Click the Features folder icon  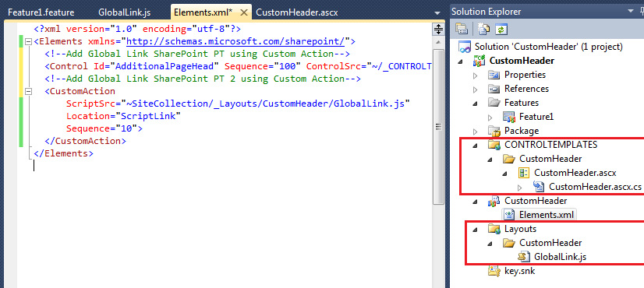click(494, 103)
